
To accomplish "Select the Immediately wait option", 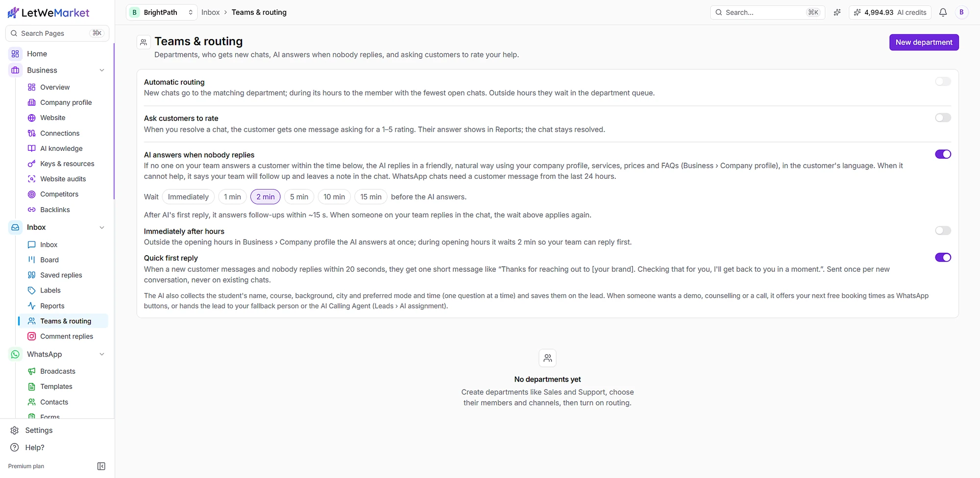I will tap(188, 197).
